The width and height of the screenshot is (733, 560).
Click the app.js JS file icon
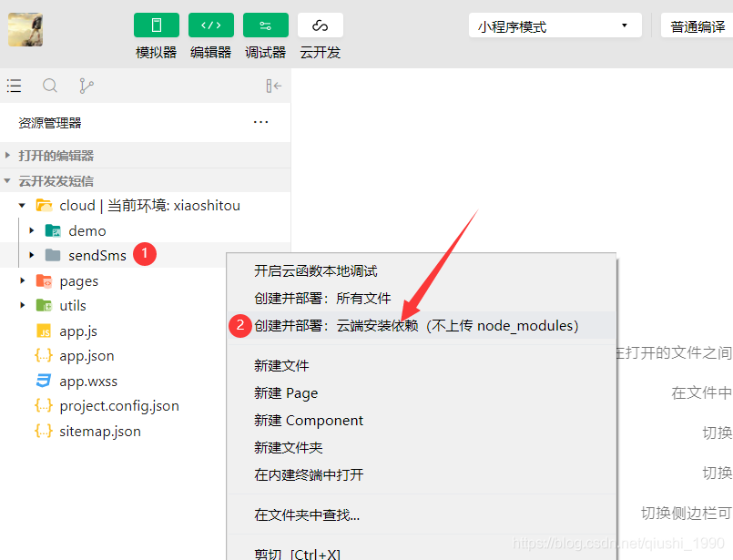tap(44, 331)
